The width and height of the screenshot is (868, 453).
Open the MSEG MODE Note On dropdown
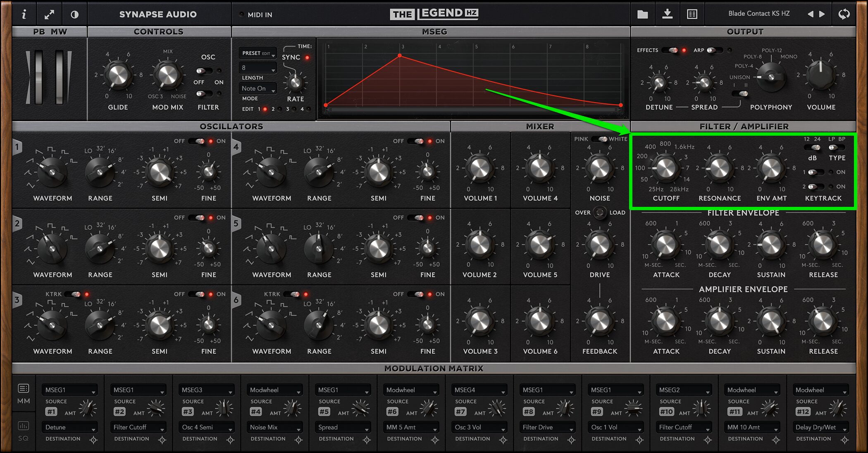(x=258, y=89)
